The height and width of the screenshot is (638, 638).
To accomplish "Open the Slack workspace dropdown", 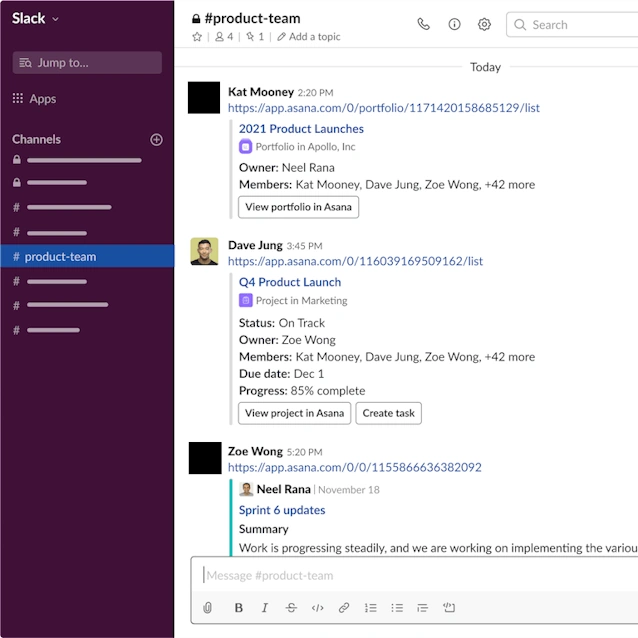I will [x=35, y=18].
